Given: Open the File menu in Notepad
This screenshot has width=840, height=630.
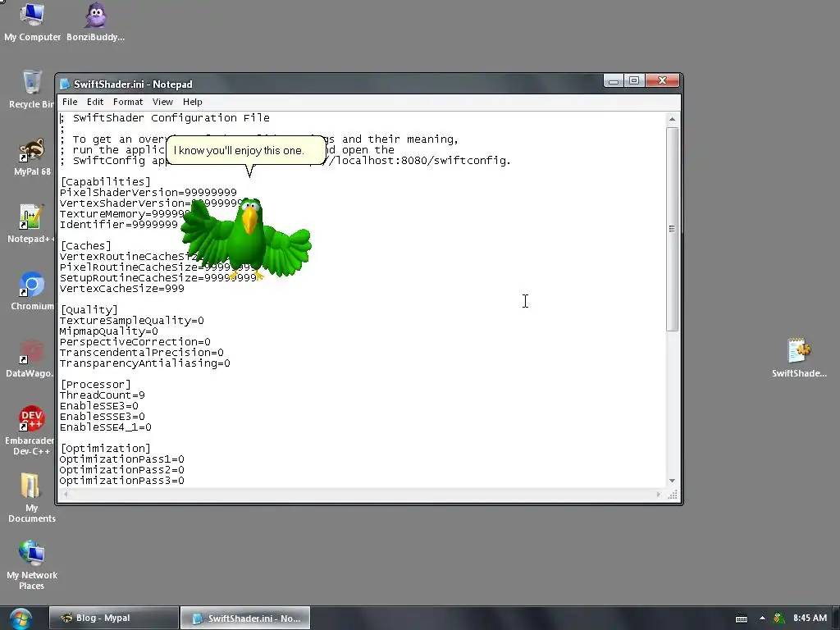Looking at the screenshot, I should pyautogui.click(x=70, y=102).
